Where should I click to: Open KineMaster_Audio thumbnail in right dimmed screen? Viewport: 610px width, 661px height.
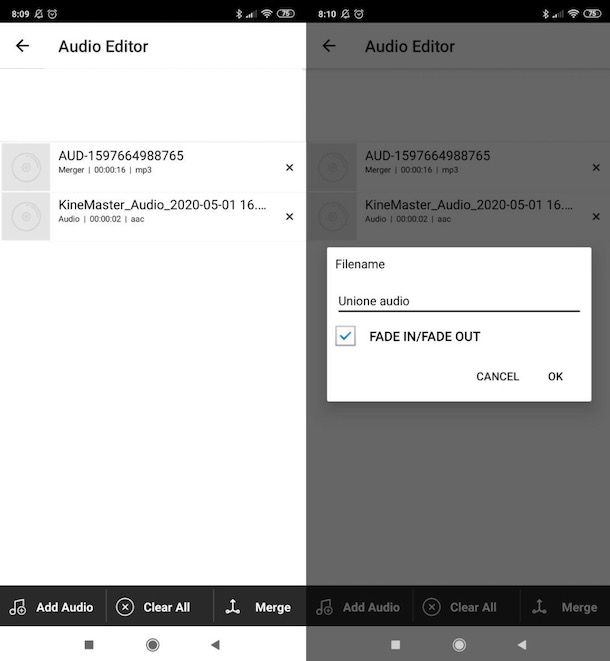pyautogui.click(x=332, y=216)
